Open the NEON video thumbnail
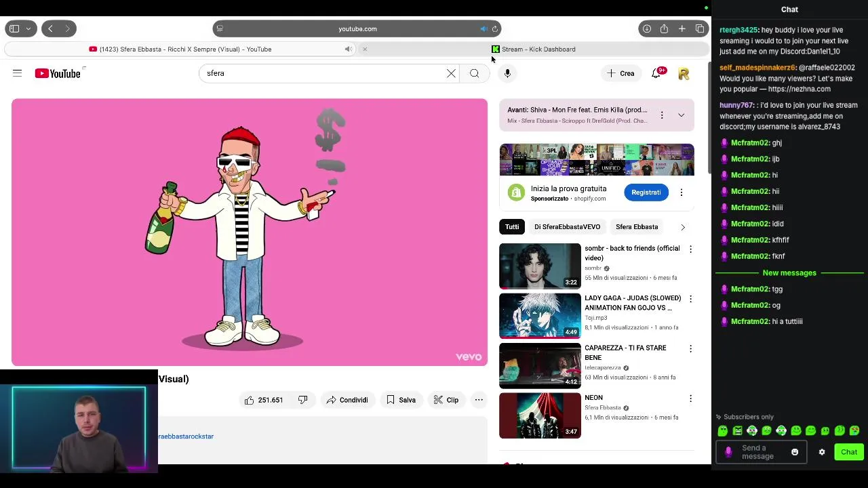The height and width of the screenshot is (488, 868). (x=540, y=415)
